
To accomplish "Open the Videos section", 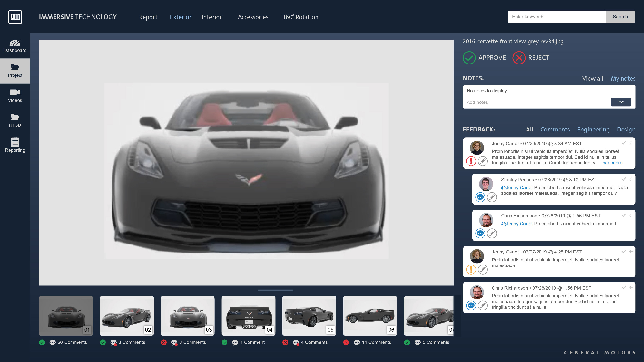I will click(15, 95).
